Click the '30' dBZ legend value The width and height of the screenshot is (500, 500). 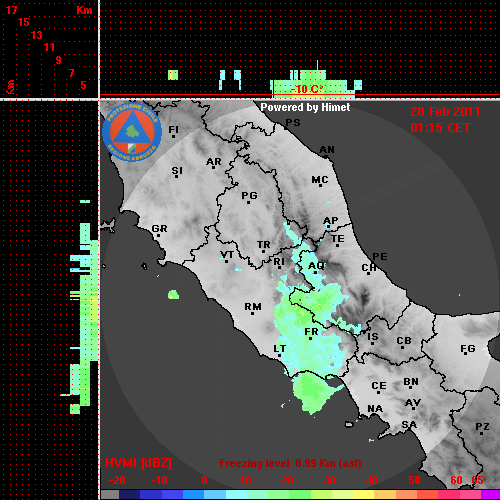pyautogui.click(x=329, y=480)
